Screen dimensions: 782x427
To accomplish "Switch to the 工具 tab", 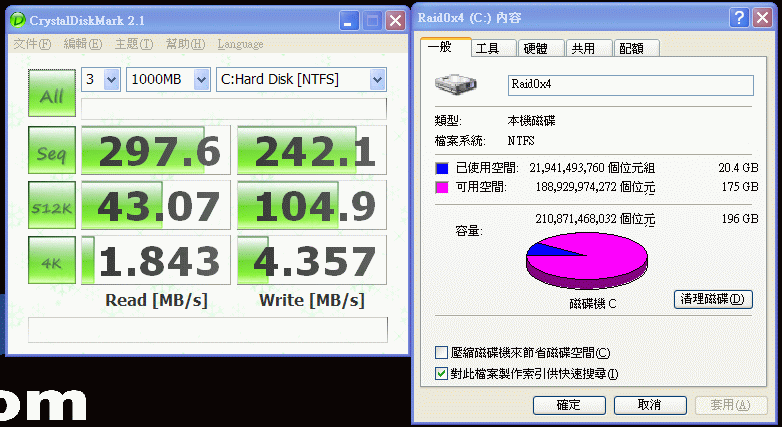I will (x=493, y=48).
